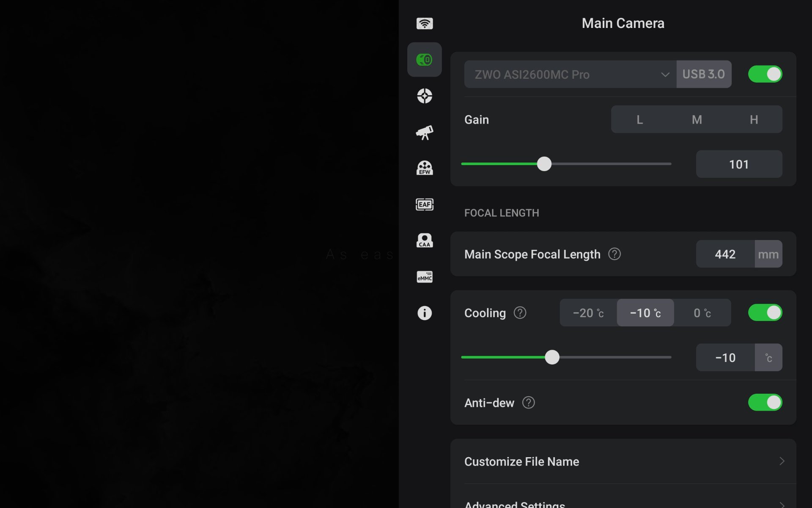Image resolution: width=812 pixels, height=508 pixels.
Task: Edit the focal length value 442
Action: [x=725, y=254]
